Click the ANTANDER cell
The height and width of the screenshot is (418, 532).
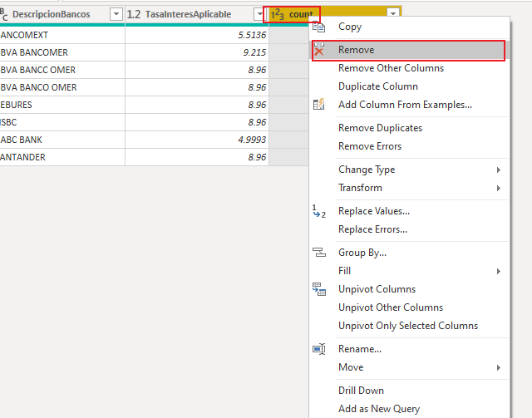click(62, 157)
